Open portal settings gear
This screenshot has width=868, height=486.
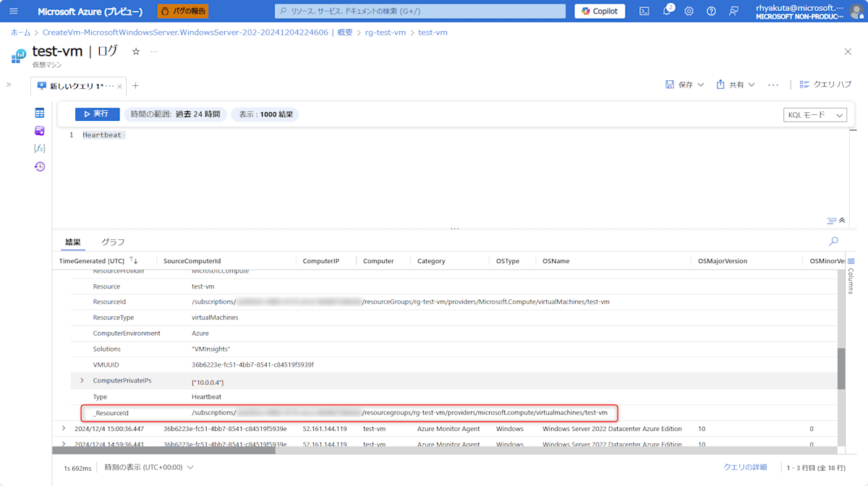[689, 11]
